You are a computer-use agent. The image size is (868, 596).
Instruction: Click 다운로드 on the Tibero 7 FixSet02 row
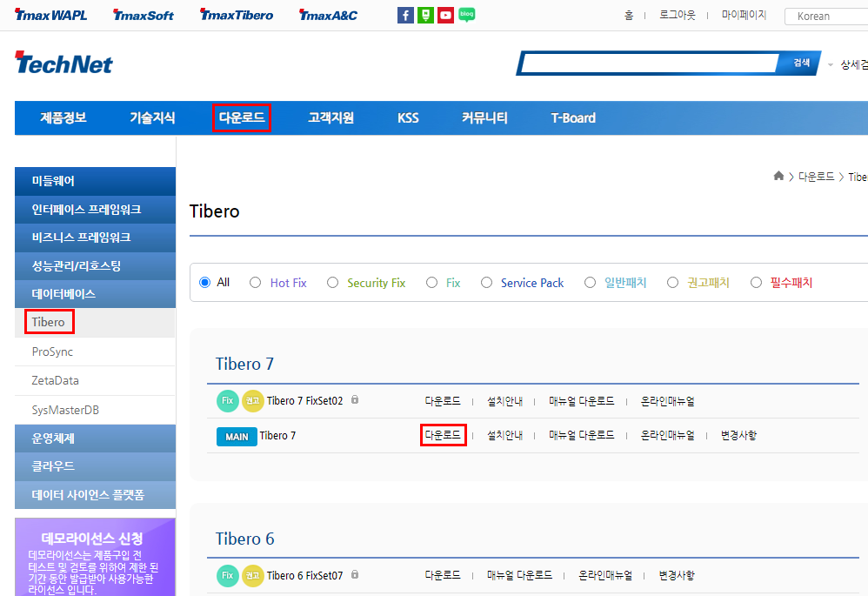(443, 400)
